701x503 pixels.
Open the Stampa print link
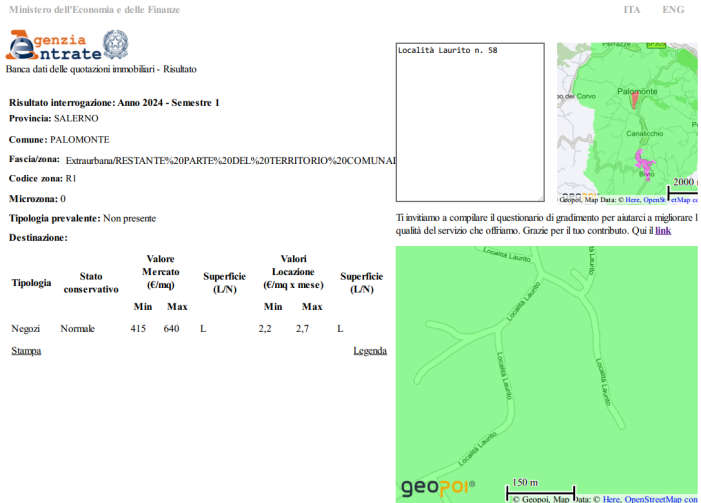click(26, 351)
